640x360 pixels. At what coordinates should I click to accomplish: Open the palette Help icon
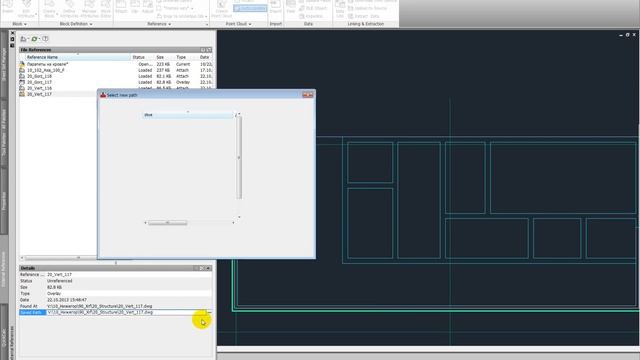coord(45,39)
